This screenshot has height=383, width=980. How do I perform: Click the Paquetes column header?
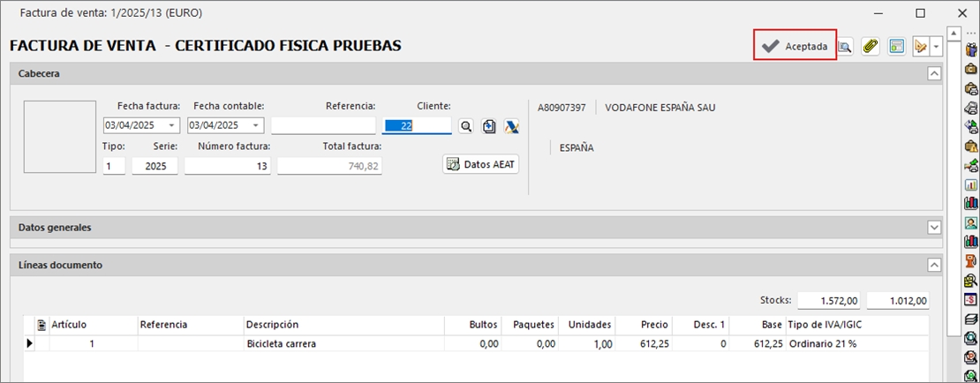pos(530,325)
